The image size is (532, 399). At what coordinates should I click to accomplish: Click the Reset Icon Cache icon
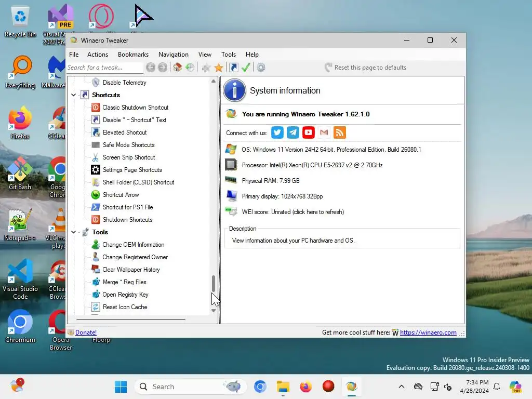(x=96, y=307)
